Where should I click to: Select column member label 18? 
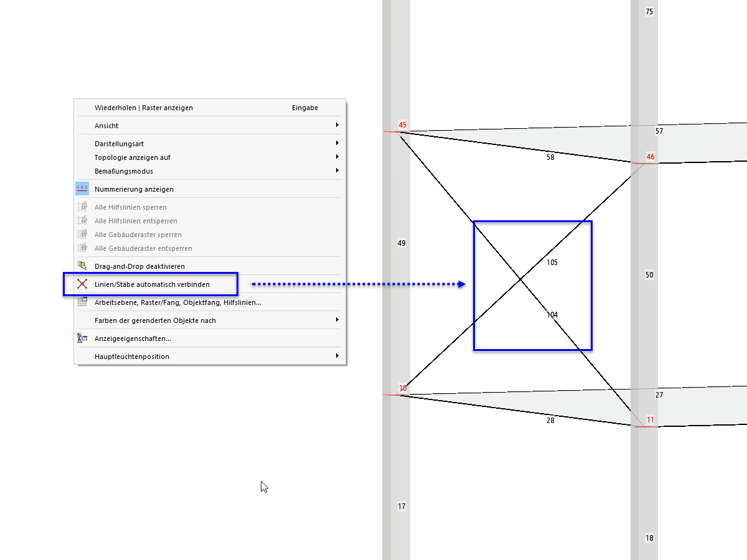[x=649, y=538]
